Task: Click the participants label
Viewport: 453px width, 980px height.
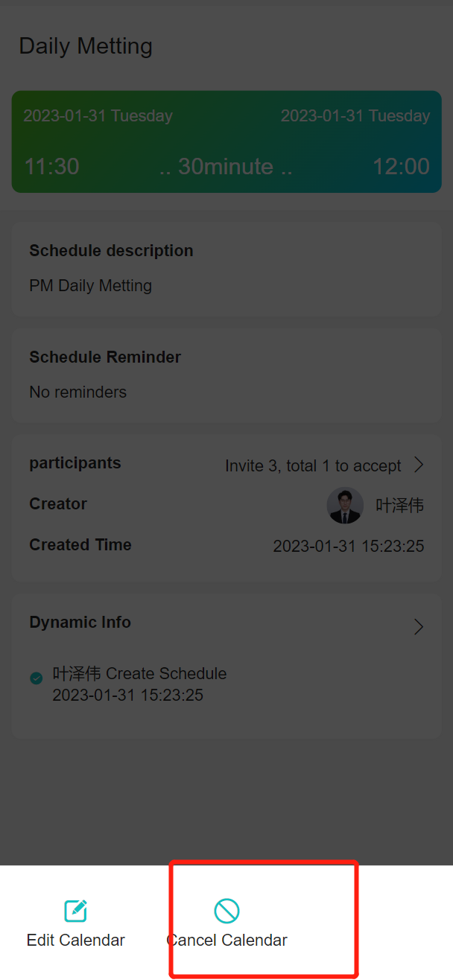Action: pyautogui.click(x=75, y=463)
